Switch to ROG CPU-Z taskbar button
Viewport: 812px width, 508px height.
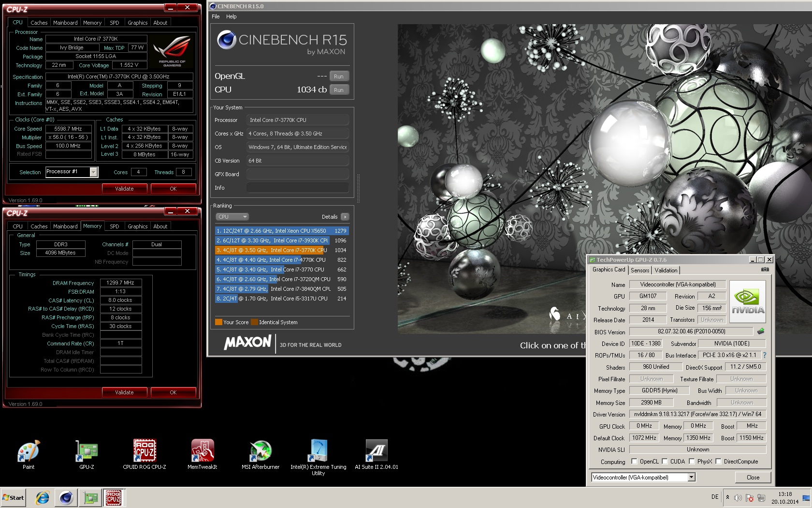114,497
